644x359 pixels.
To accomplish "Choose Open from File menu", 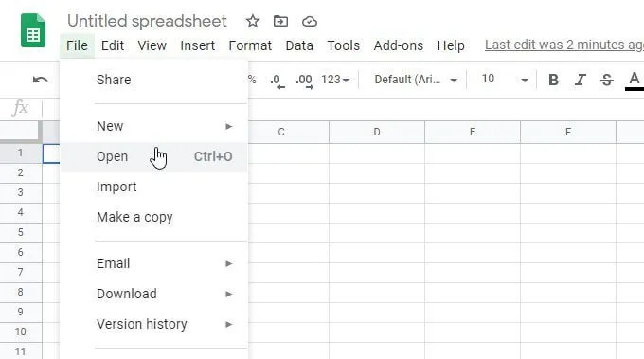I will pos(154,156).
